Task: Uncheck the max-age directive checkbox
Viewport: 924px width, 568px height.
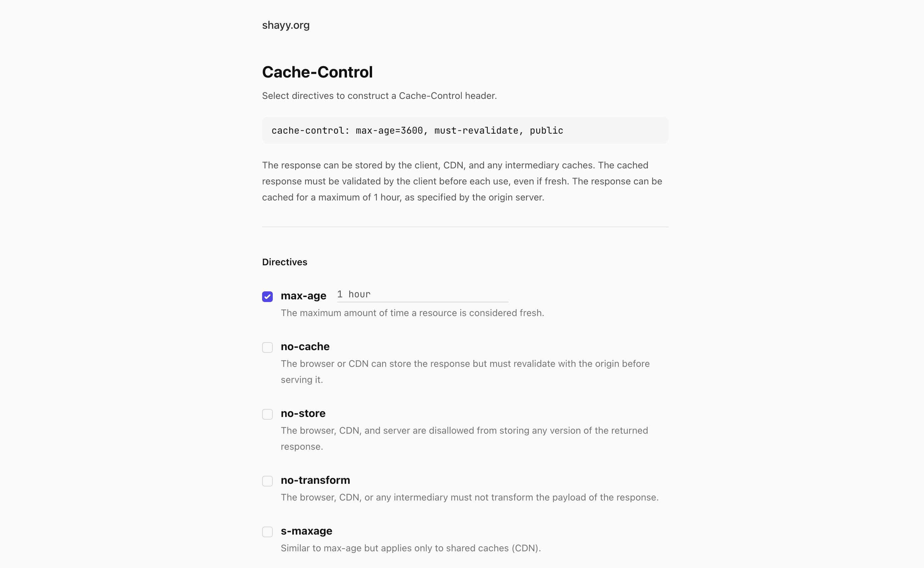Action: pyautogui.click(x=267, y=296)
